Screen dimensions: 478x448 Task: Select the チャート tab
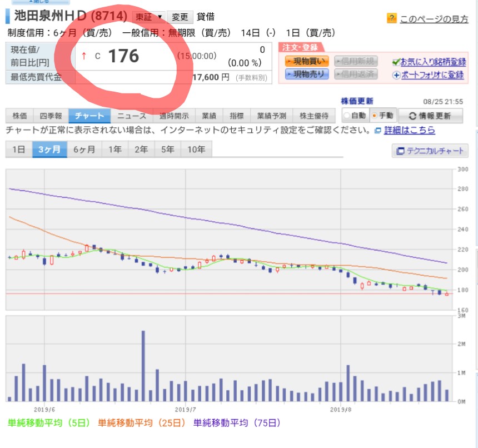89,116
